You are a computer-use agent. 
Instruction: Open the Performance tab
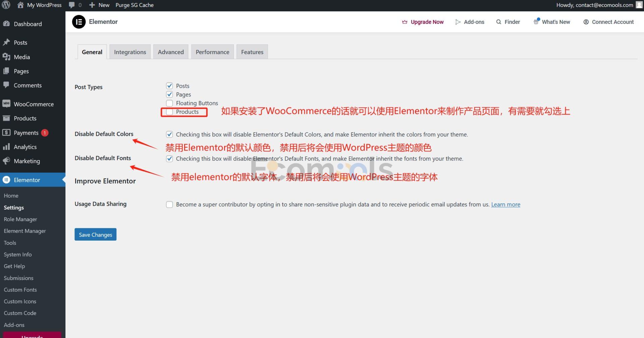pyautogui.click(x=212, y=52)
